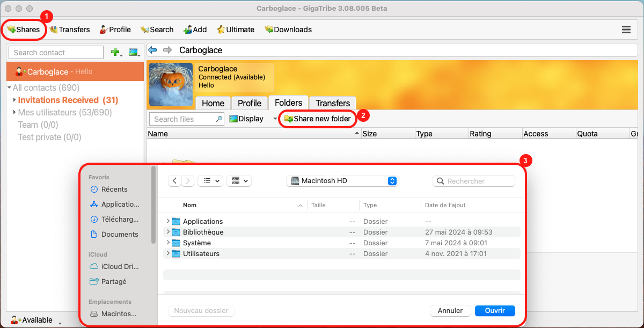Open the Ultimate star toolbar item

coord(235,30)
